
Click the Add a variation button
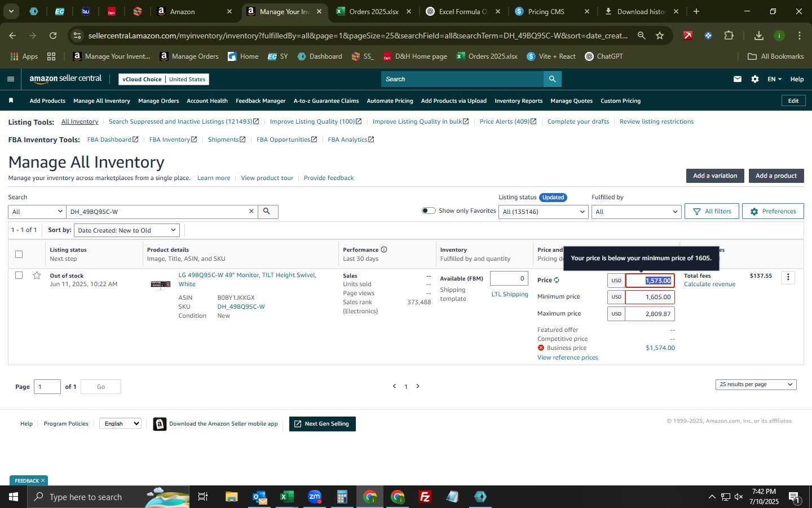coord(715,176)
